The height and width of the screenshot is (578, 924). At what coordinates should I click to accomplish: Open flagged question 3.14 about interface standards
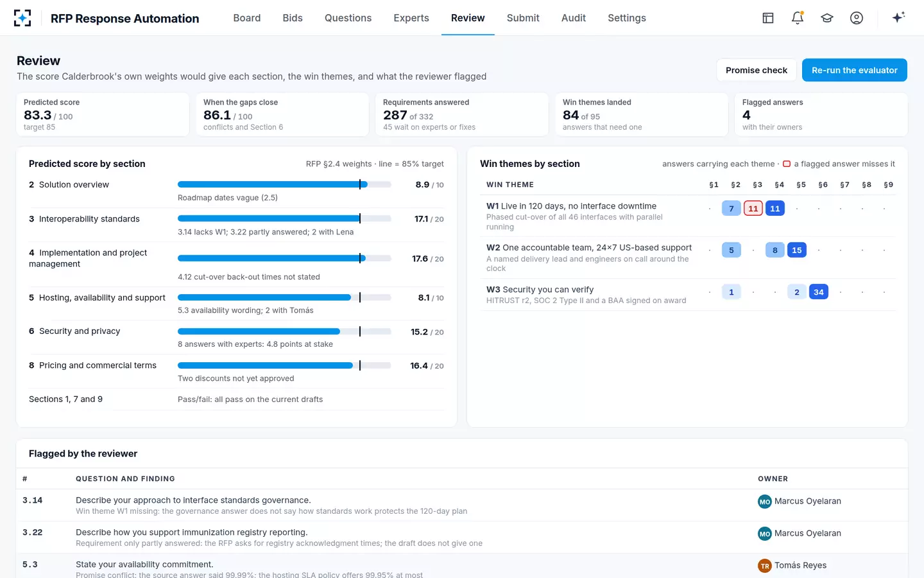point(462,505)
